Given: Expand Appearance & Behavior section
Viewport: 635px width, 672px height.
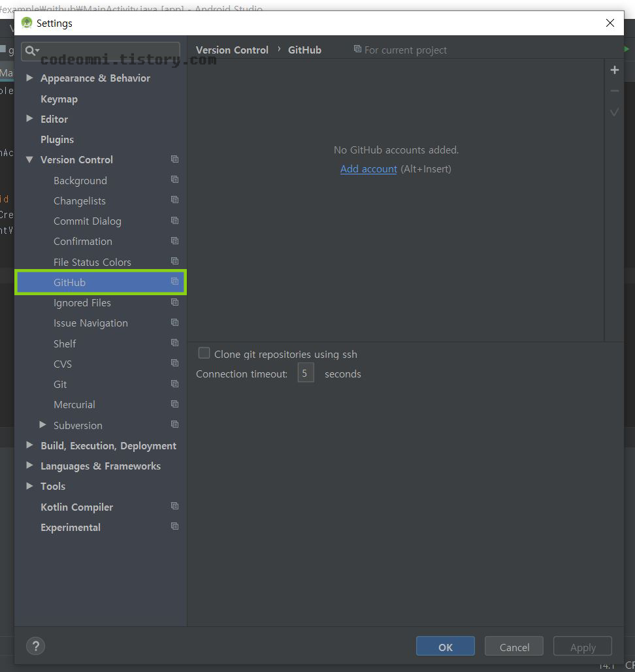Looking at the screenshot, I should [29, 78].
